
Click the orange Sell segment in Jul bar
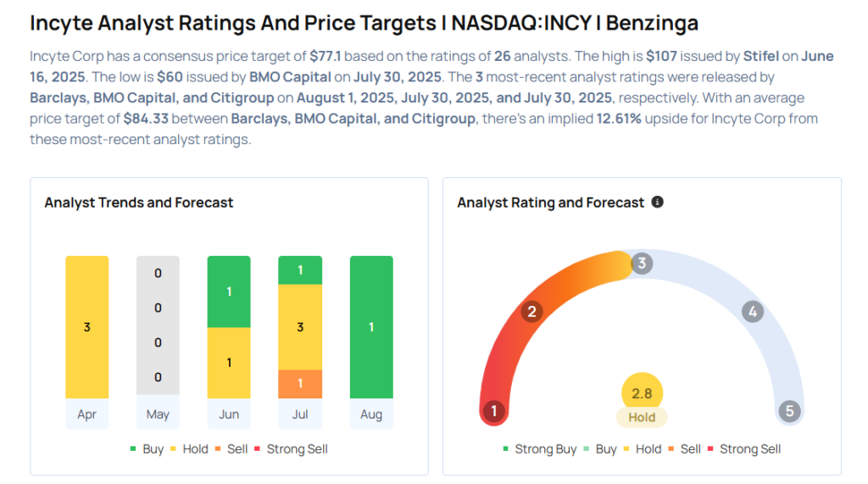[x=300, y=384]
